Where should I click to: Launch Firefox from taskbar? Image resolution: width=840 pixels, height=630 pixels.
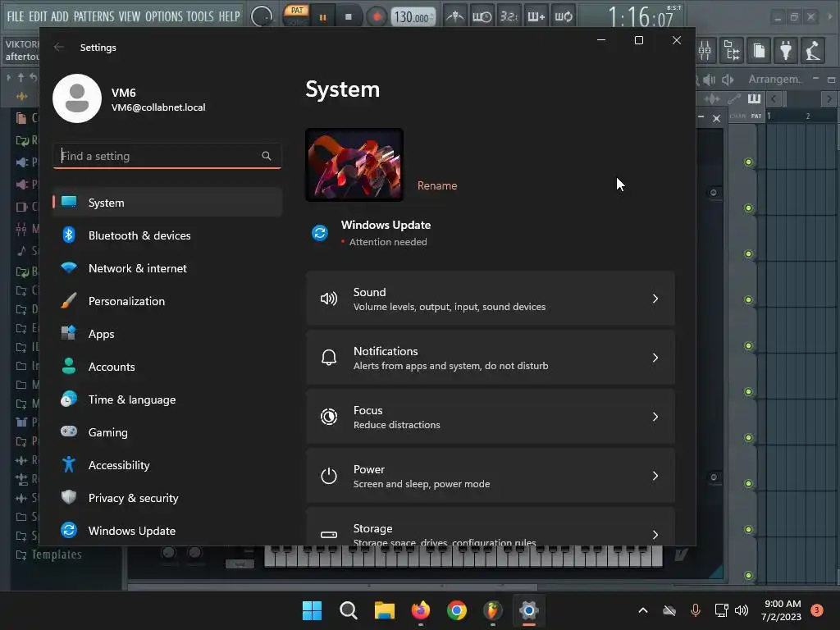pyautogui.click(x=421, y=610)
